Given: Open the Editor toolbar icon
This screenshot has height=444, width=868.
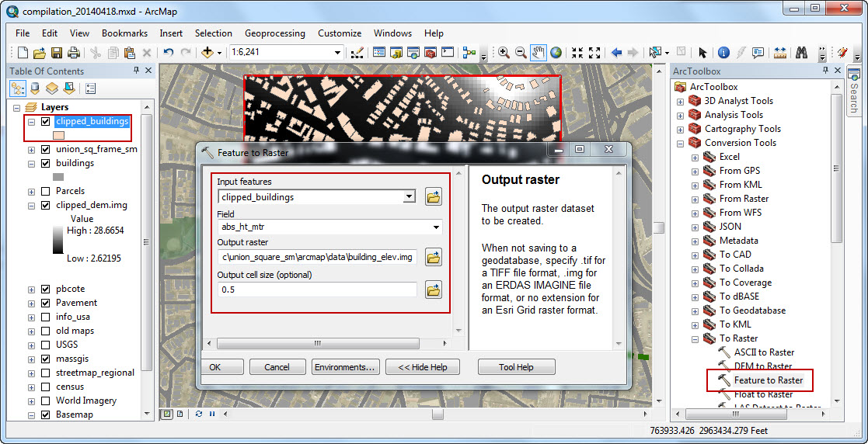Looking at the screenshot, I should pyautogui.click(x=357, y=53).
